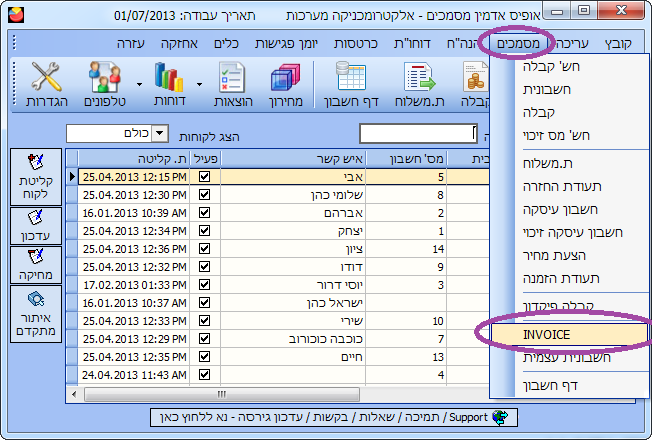Open the אחזקה maintenance menu
This screenshot has width=652, height=440.
(179, 43)
